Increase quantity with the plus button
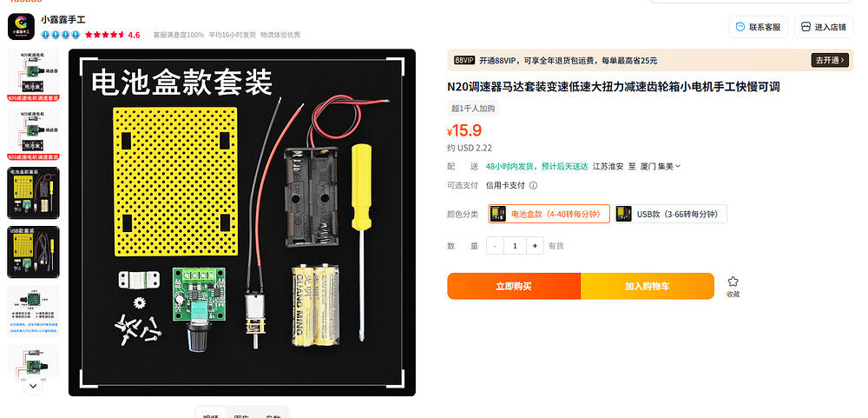868x418 pixels. click(x=535, y=246)
